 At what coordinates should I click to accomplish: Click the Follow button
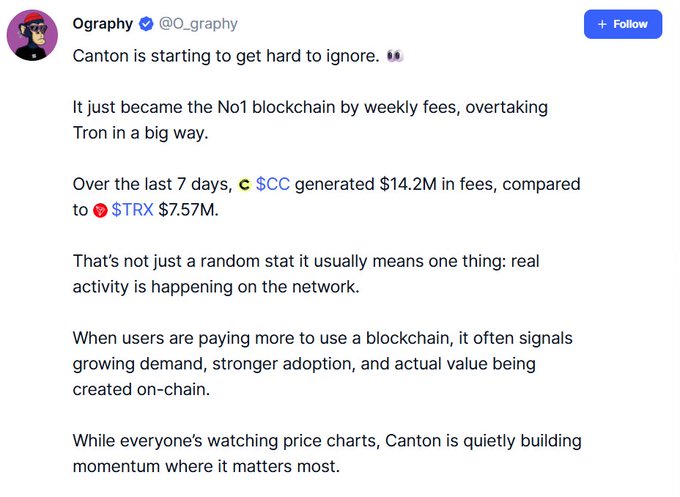[623, 24]
